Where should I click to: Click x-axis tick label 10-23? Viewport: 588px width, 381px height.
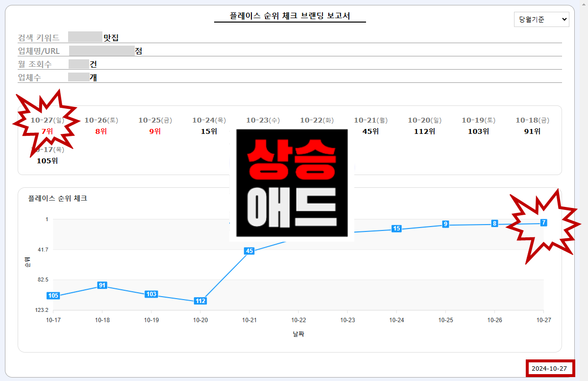pyautogui.click(x=347, y=320)
